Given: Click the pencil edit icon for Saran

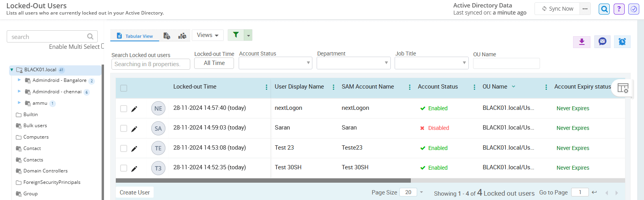Looking at the screenshot, I should point(134,129).
